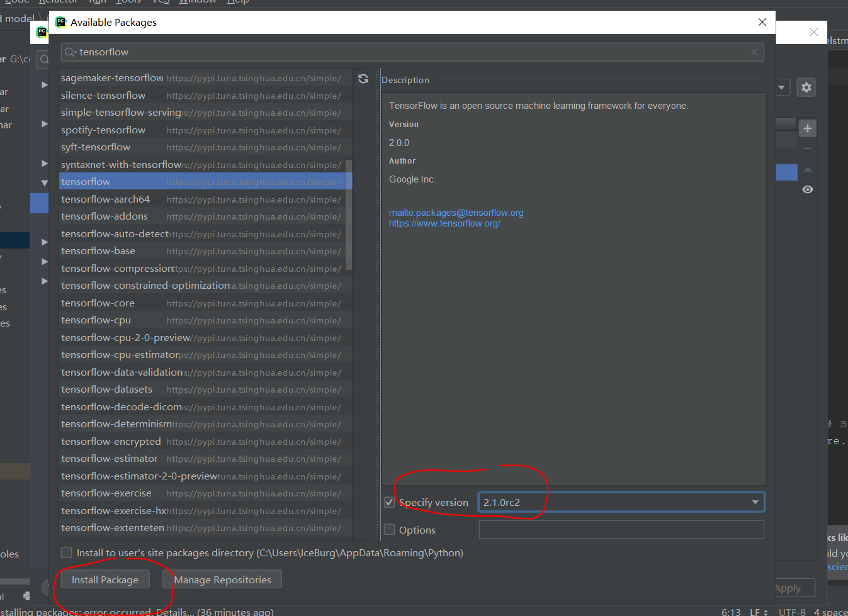Click the search magnifier icon in the search field
Image resolution: width=848 pixels, height=616 pixels.
(x=70, y=52)
